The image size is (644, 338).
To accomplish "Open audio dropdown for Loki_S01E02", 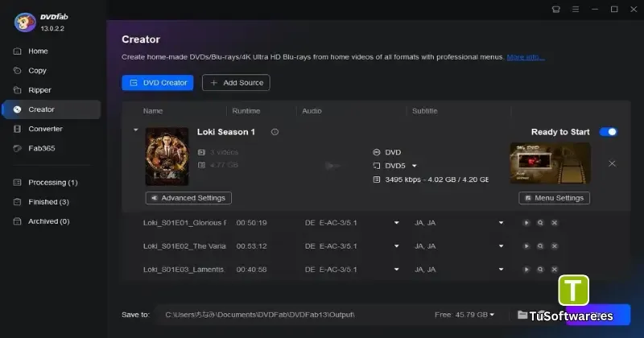I will tap(396, 246).
